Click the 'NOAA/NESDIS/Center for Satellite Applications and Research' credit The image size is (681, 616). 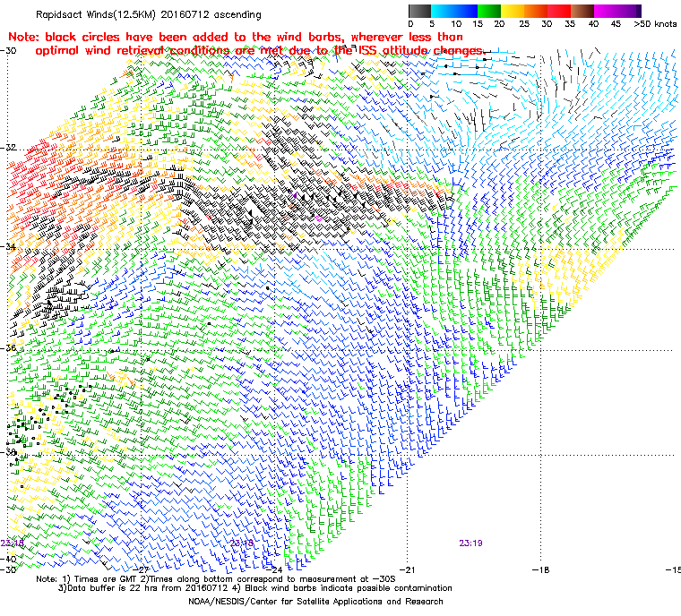[x=315, y=602]
